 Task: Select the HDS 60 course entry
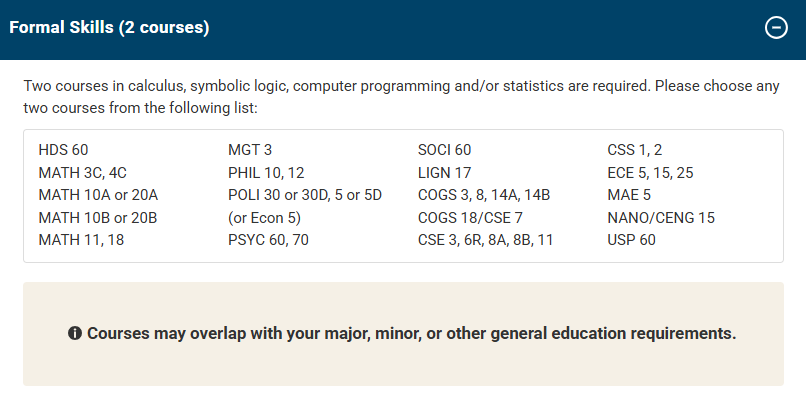[x=64, y=150]
